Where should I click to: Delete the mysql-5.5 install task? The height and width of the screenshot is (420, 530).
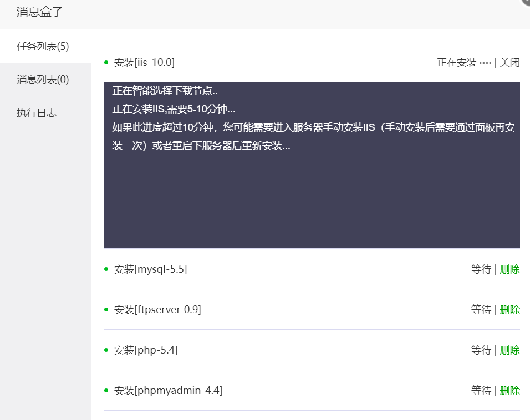[509, 269]
